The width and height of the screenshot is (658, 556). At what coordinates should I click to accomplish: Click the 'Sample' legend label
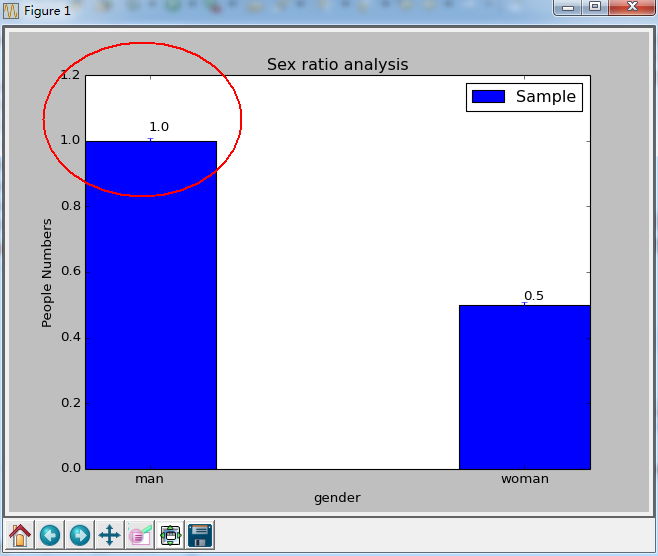click(546, 97)
